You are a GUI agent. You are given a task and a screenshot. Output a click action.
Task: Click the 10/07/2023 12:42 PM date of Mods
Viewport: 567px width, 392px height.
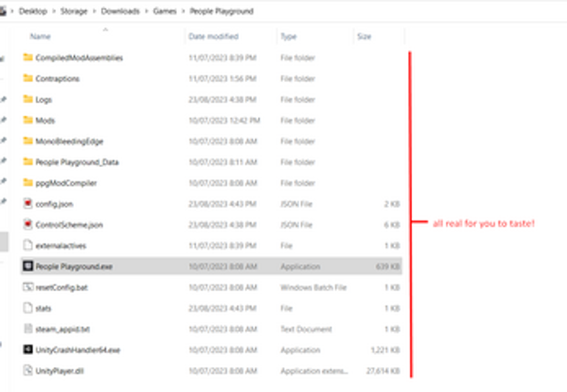coord(224,120)
